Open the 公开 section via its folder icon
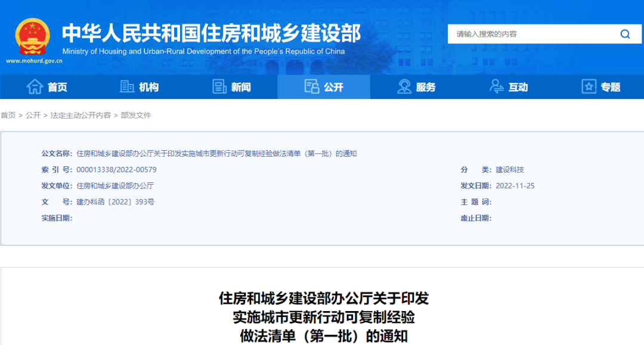This screenshot has height=345, width=644. click(x=312, y=86)
